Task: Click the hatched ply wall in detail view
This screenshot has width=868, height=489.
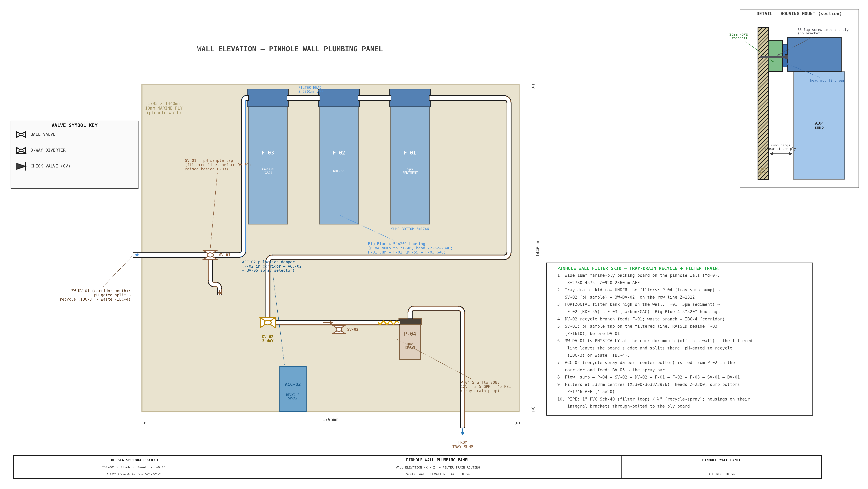Action: 763,103
